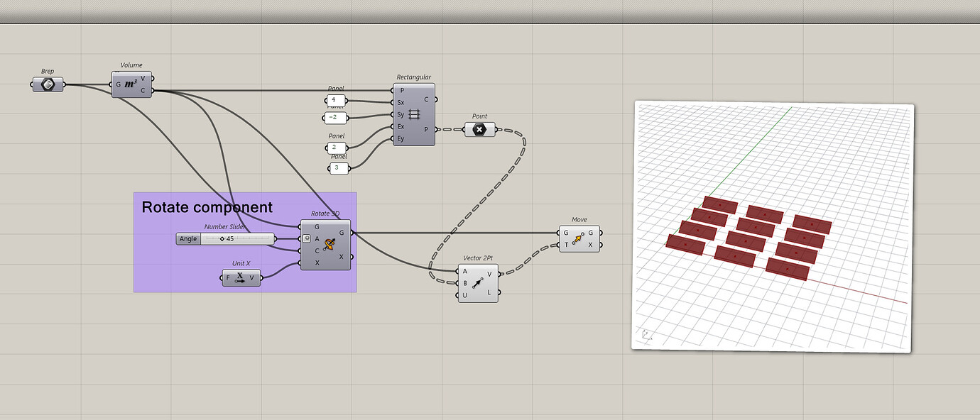Click the V output of Vector 2Pt
980x420 pixels.
[489, 274]
